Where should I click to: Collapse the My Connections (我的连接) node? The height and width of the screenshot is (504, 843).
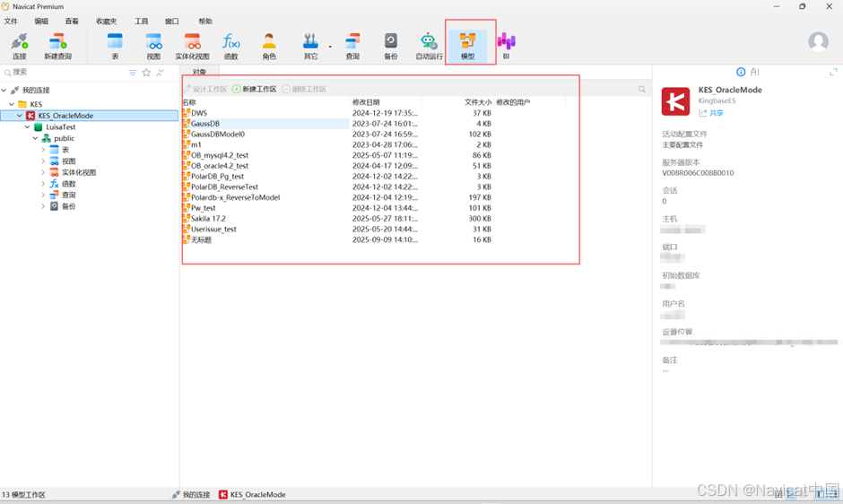pos(4,91)
